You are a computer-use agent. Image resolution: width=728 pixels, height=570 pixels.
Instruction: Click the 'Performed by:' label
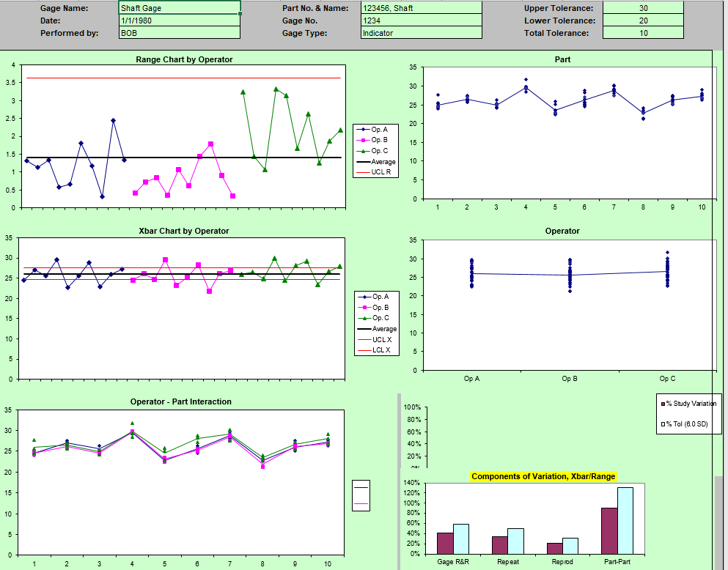click(69, 33)
